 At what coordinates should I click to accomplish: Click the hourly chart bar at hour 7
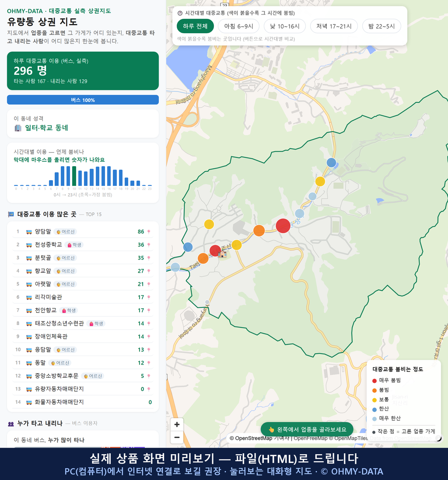point(57,179)
